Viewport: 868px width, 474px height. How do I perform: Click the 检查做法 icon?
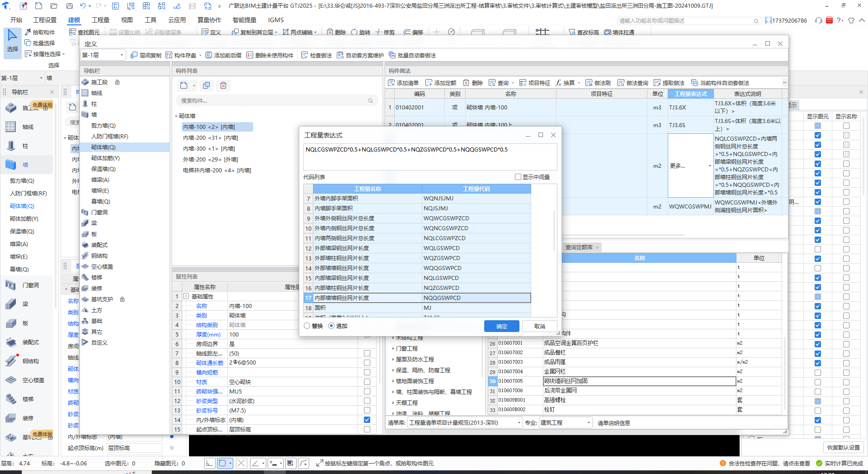click(316, 55)
